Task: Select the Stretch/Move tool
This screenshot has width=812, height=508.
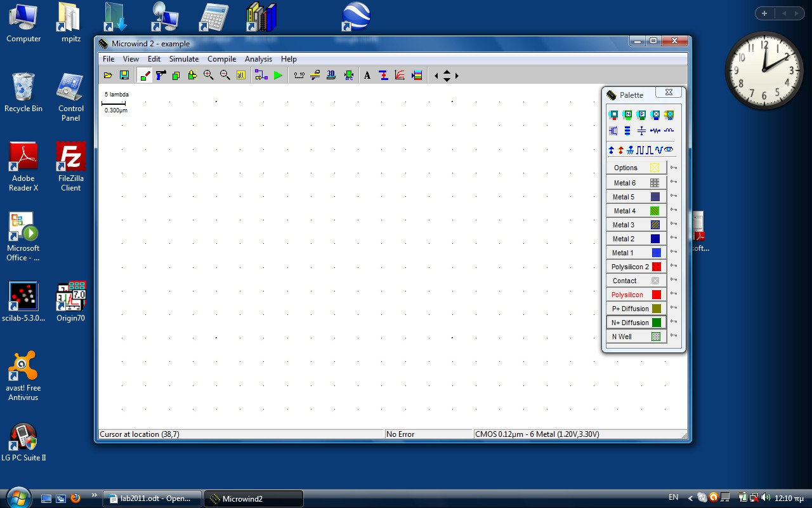Action: [192, 76]
